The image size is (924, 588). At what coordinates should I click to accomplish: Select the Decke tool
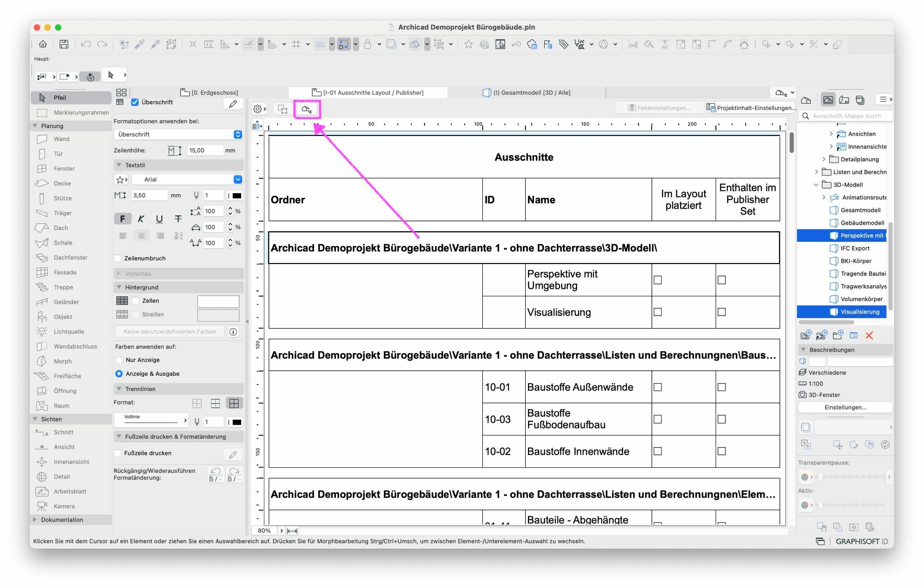62,184
